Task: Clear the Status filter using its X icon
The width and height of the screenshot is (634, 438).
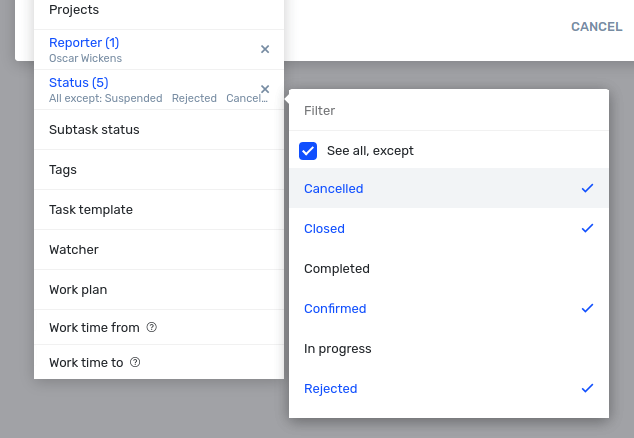Action: coord(265,89)
